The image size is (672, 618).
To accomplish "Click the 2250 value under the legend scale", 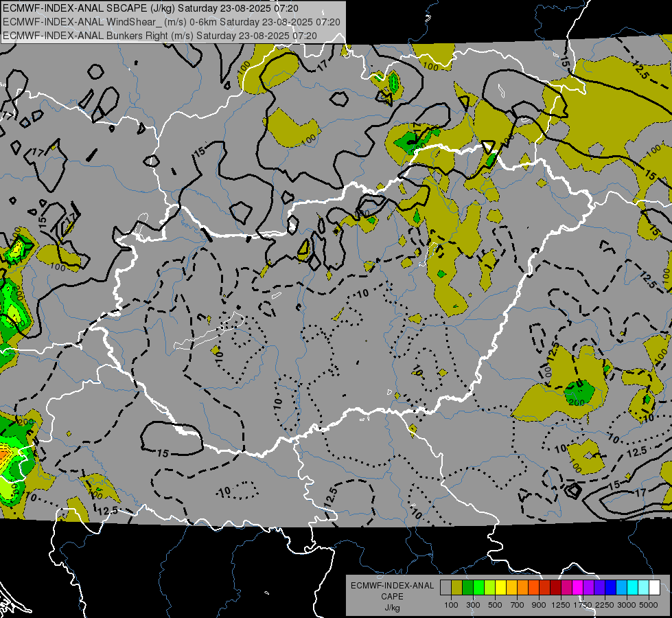I will [x=605, y=605].
